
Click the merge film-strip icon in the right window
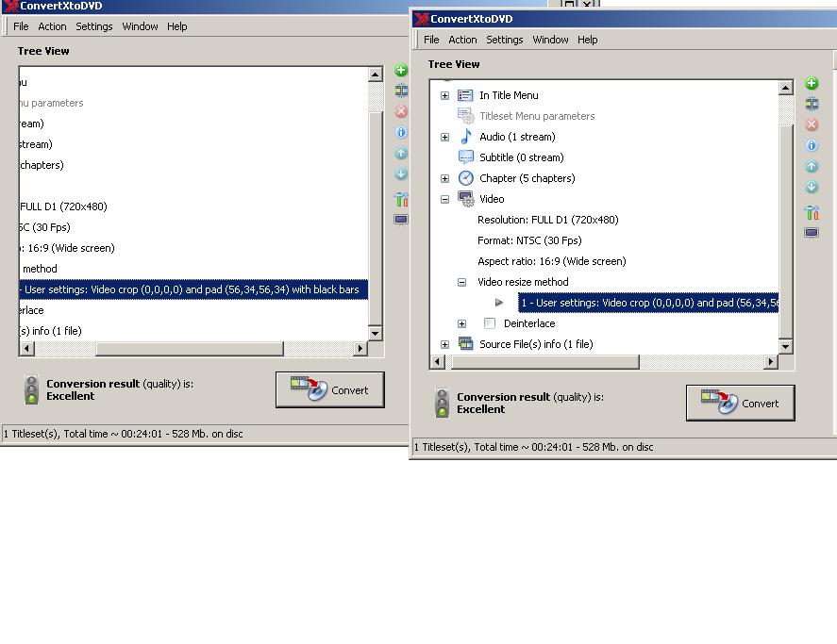[812, 104]
